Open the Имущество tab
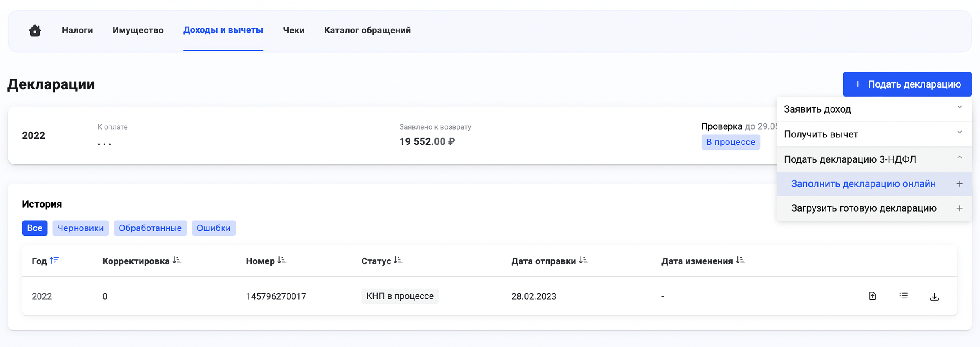This screenshot has width=980, height=347. click(138, 30)
